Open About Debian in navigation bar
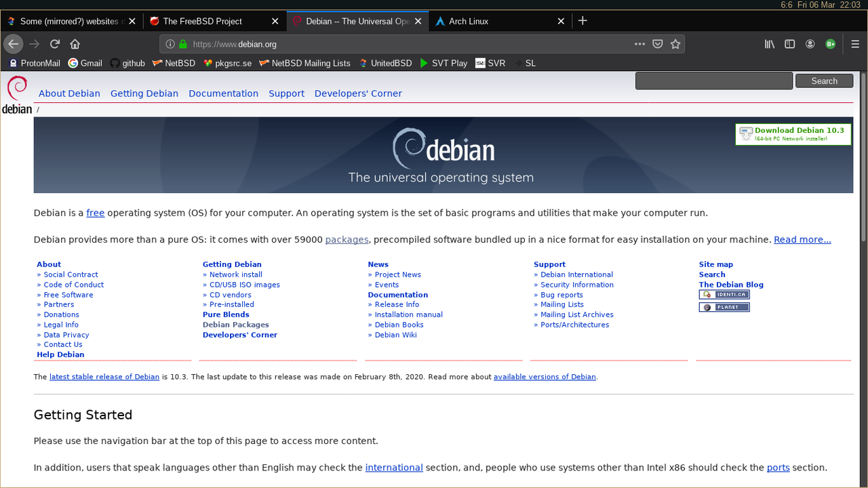 click(x=69, y=94)
